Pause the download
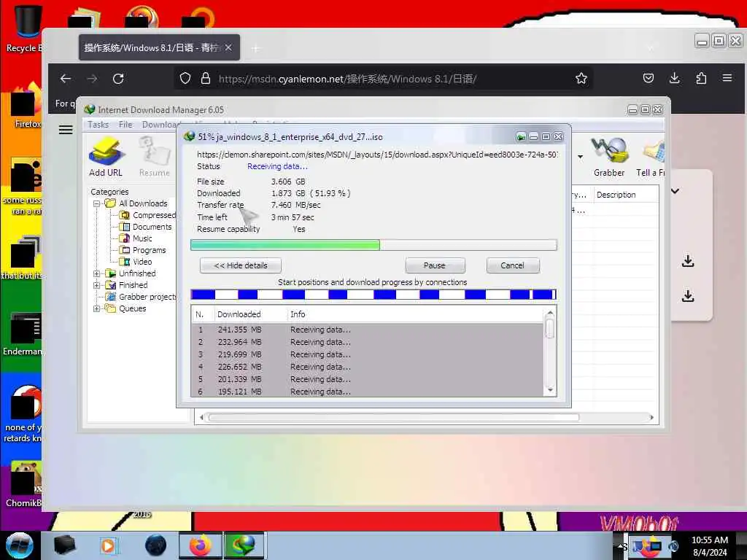Screen dimensions: 747x560 point(435,265)
